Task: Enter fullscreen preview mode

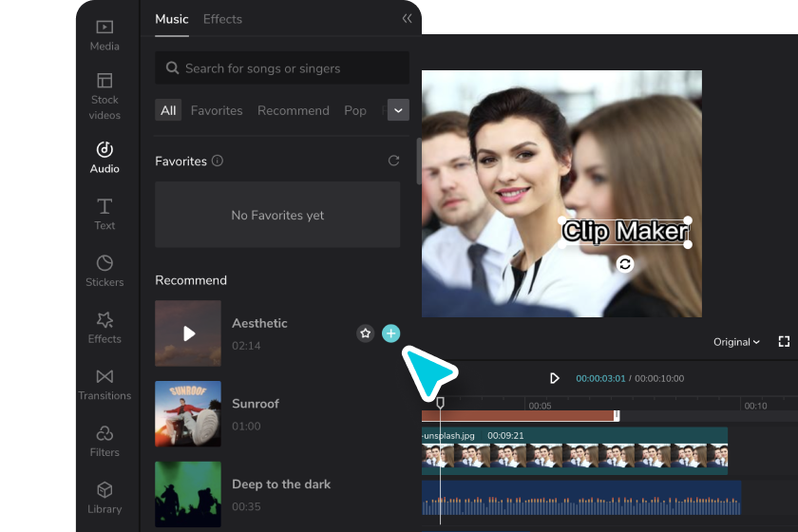Action: 784,342
